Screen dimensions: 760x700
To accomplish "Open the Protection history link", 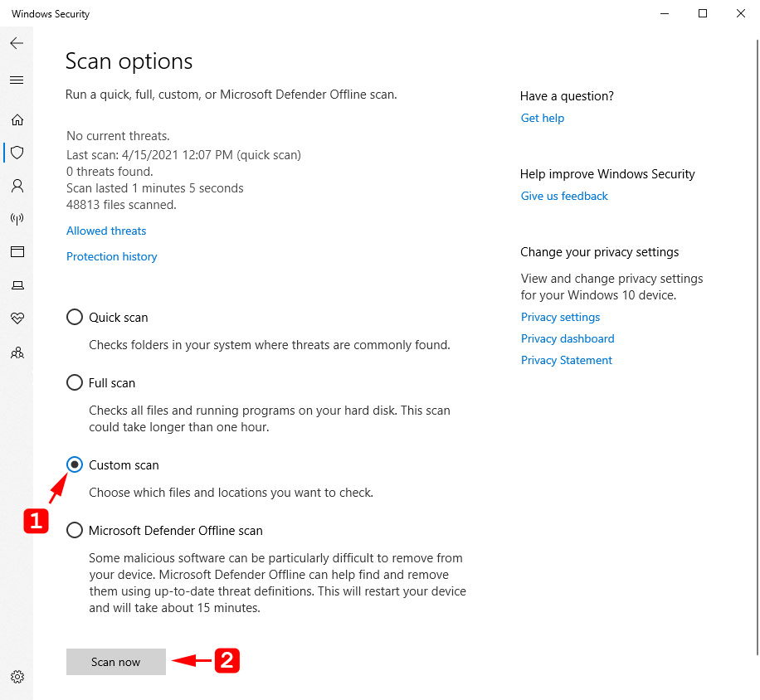I will pyautogui.click(x=111, y=257).
